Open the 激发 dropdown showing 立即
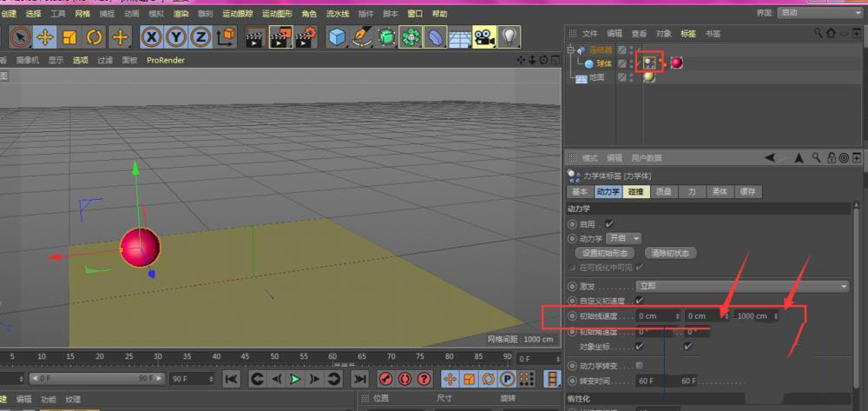 tap(742, 286)
